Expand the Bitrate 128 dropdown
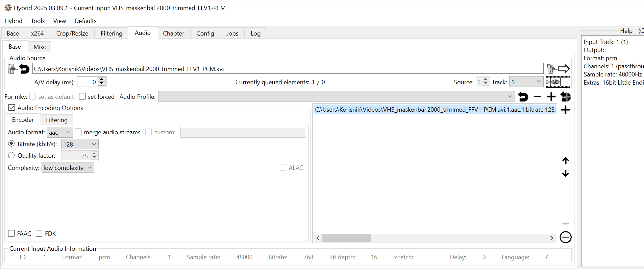Image resolution: width=644 pixels, height=269 pixels. click(x=80, y=144)
